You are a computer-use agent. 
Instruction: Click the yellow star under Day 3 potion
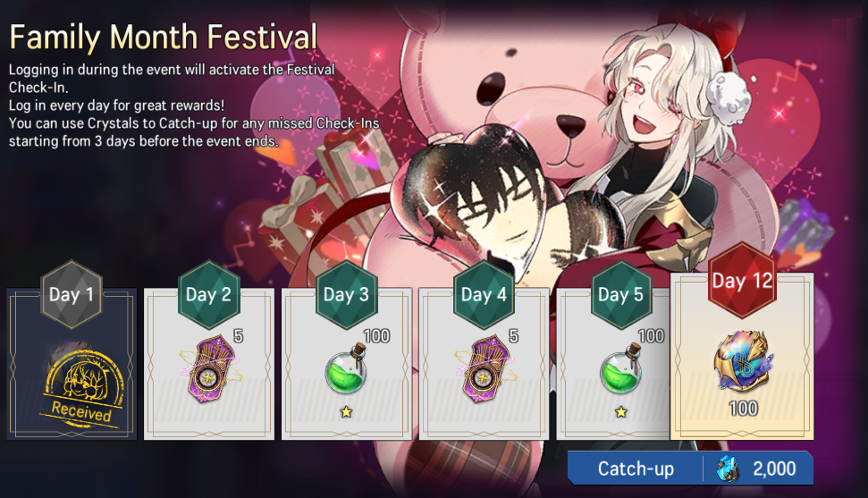[346, 411]
